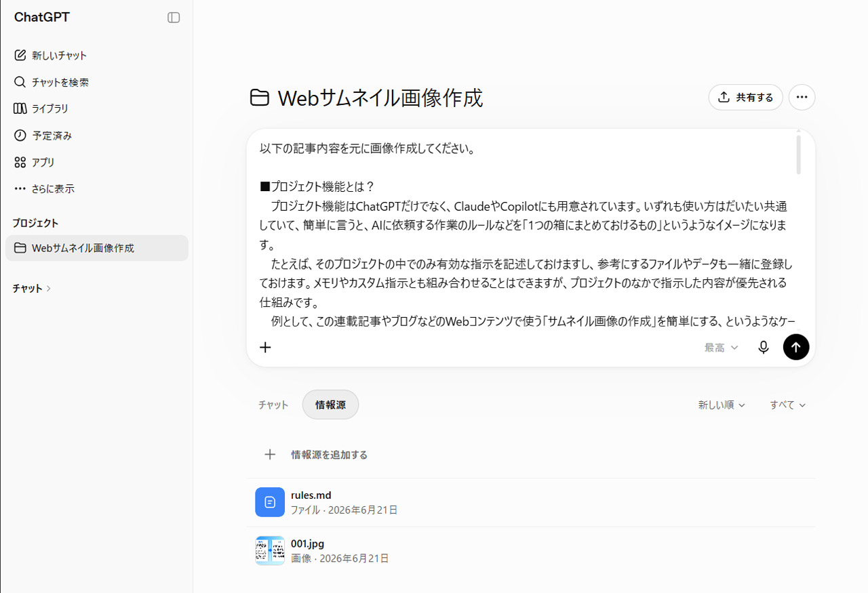The image size is (868, 593).
Task: Click the 共有する button
Action: pyautogui.click(x=745, y=97)
